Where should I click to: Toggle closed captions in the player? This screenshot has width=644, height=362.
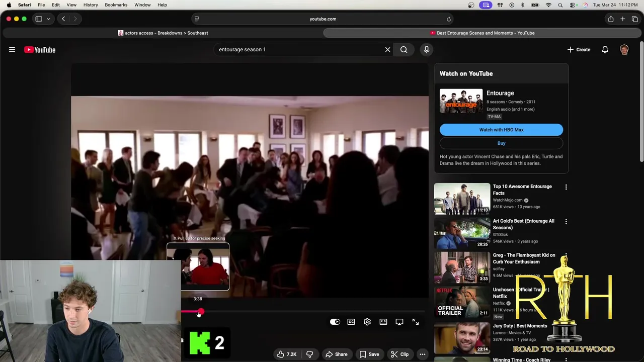click(351, 322)
